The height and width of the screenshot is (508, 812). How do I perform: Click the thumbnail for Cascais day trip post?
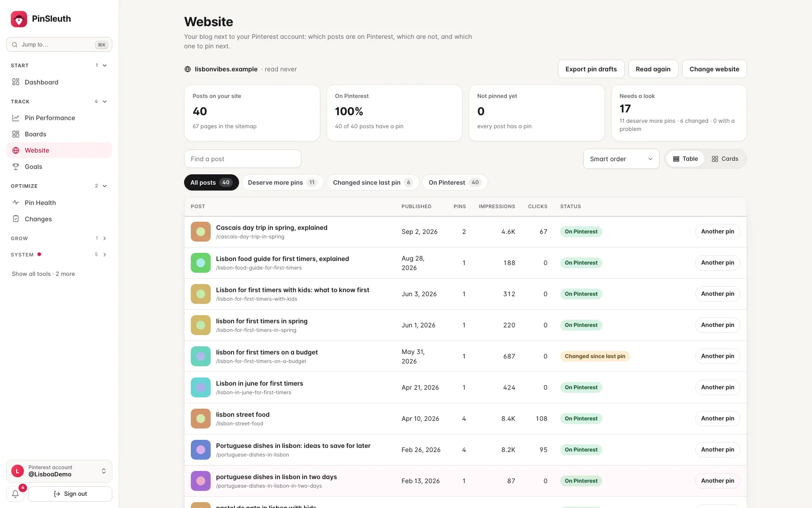pos(201,232)
